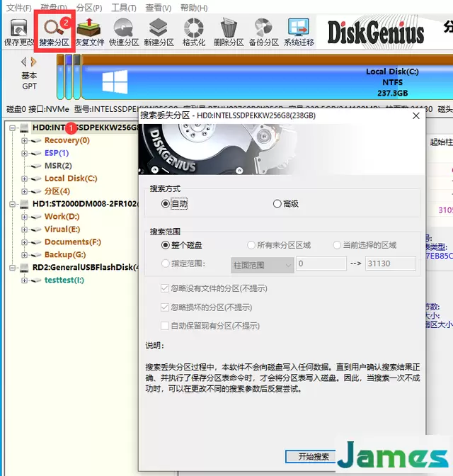Go to the next disk with right arrow

tap(34, 62)
